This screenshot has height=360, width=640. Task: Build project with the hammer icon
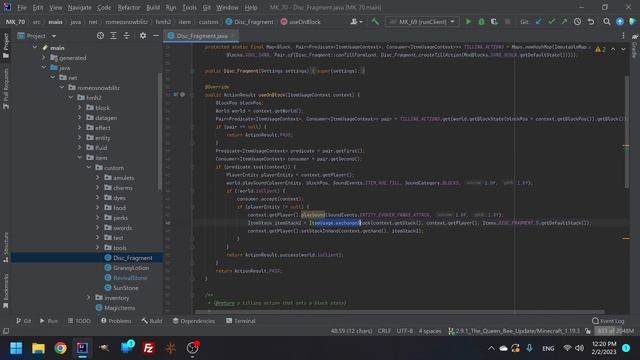375,22
